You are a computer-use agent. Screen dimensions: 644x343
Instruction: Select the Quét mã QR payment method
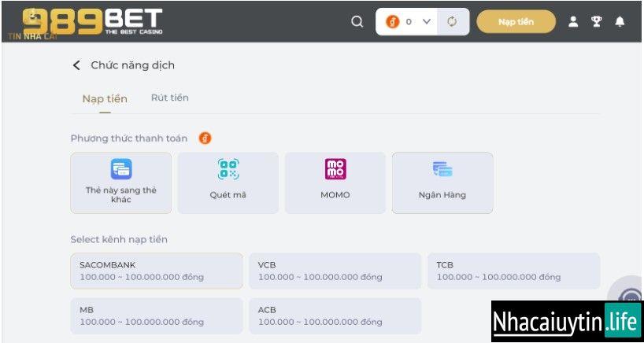pyautogui.click(x=228, y=183)
